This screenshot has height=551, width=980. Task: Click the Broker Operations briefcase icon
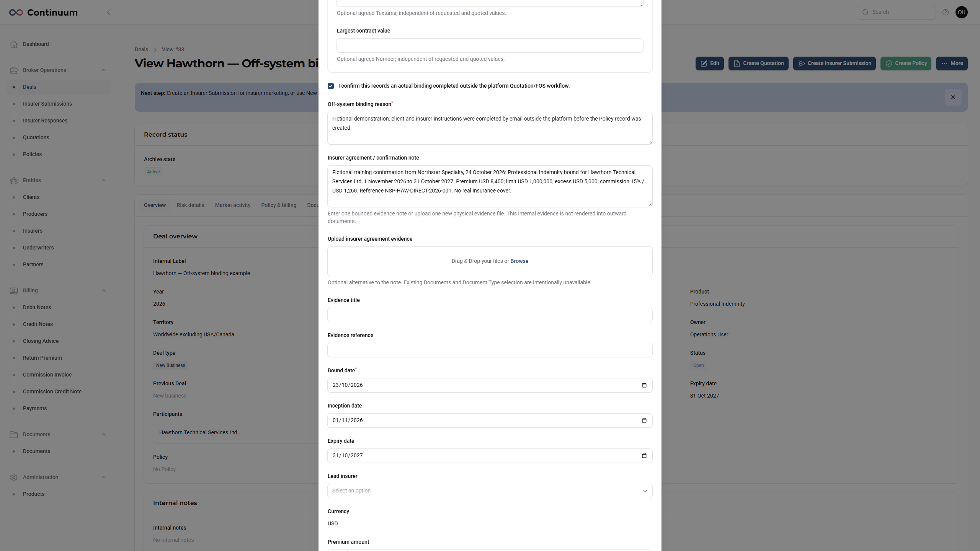(x=14, y=70)
